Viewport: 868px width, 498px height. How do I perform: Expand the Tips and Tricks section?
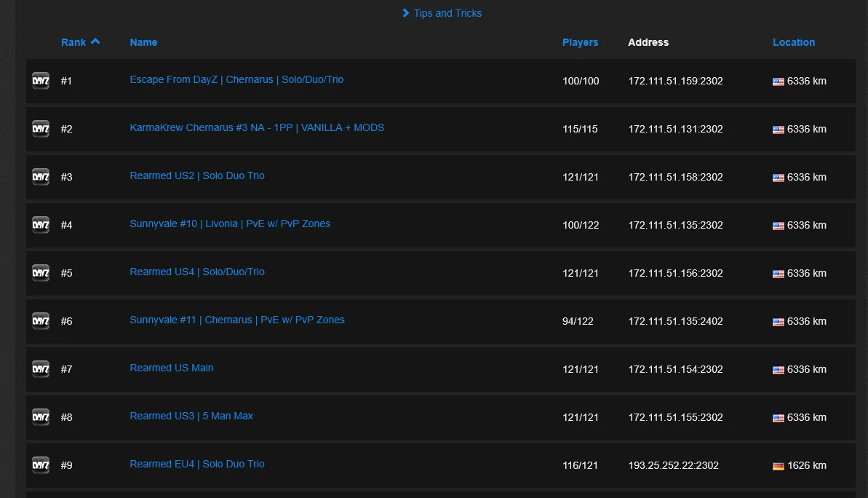(442, 13)
